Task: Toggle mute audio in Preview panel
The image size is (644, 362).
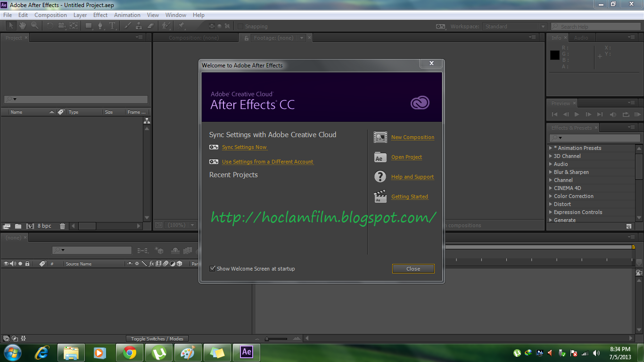Action: (x=613, y=114)
